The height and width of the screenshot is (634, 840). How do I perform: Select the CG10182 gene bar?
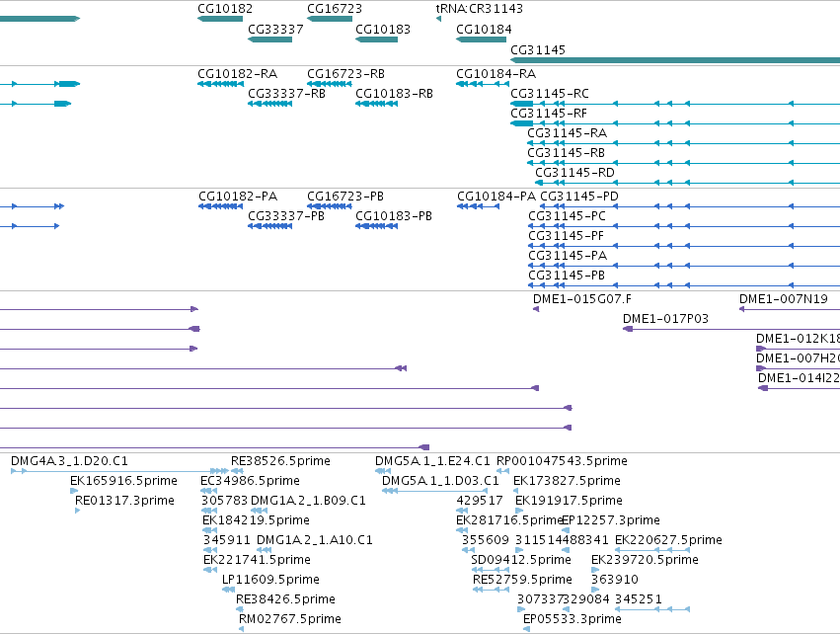click(x=220, y=19)
